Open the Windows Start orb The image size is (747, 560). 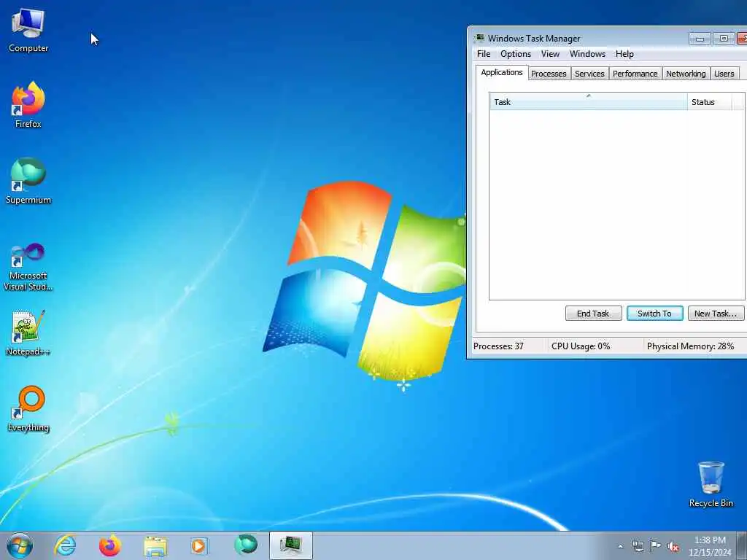click(x=20, y=545)
